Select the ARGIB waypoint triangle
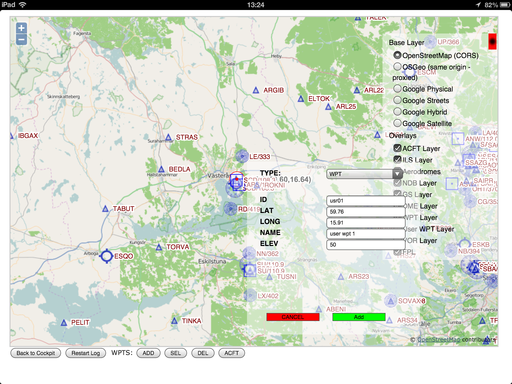Screen dimensions: 512x384 click(x=256, y=90)
